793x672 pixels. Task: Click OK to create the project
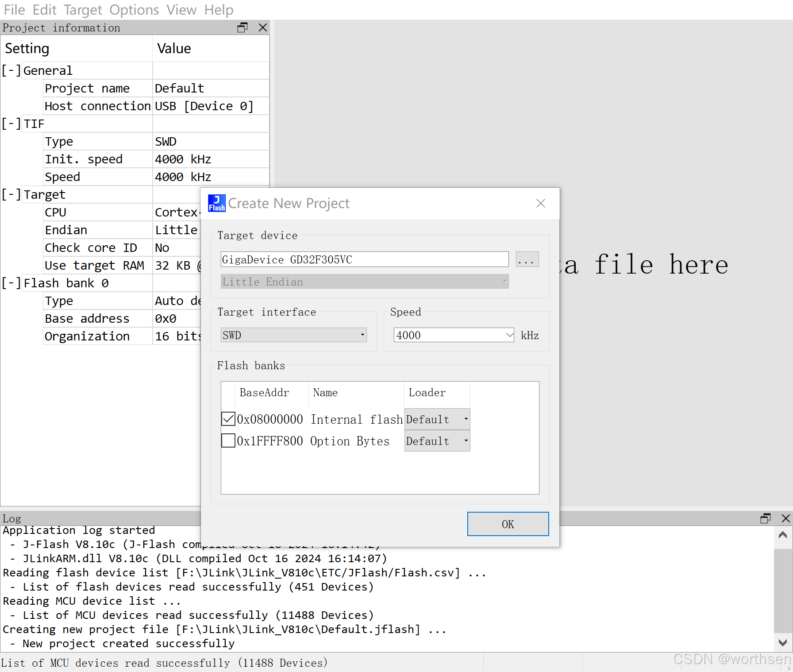click(508, 524)
